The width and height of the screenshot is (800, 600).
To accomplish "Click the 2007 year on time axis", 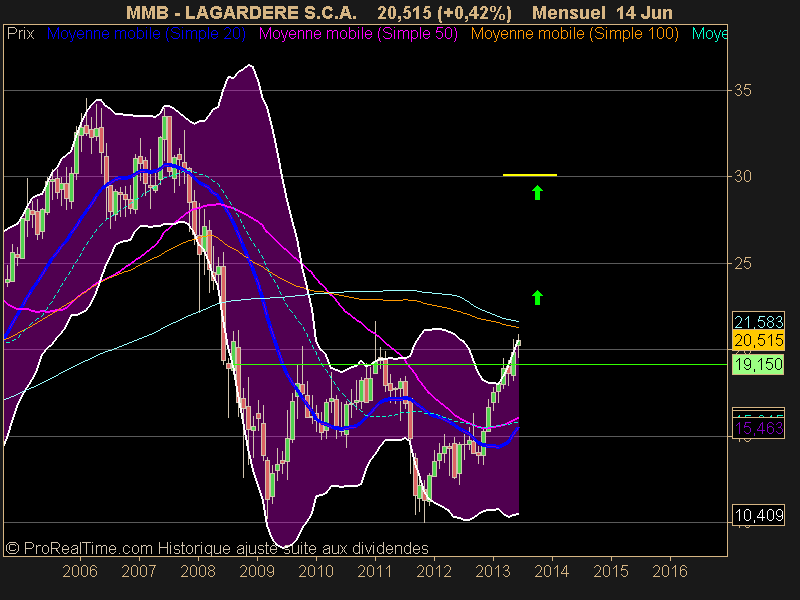I will coord(139,571).
